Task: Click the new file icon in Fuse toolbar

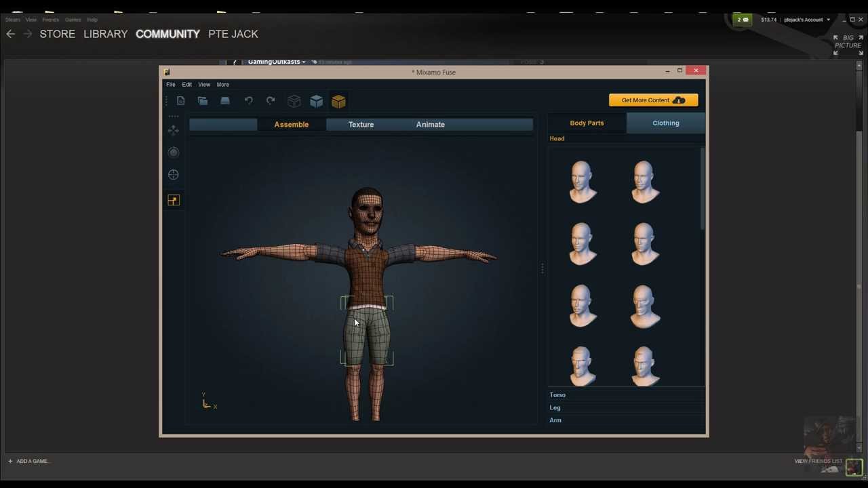Action: [180, 101]
